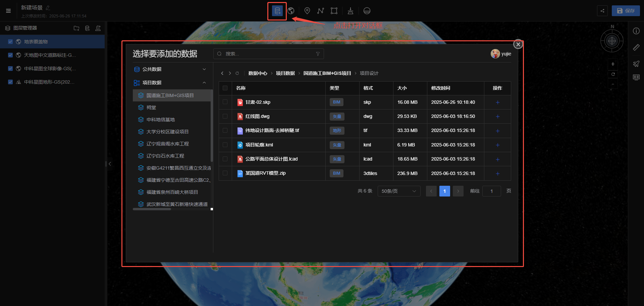644x306 pixels.
Task: Select the location marker tool
Action: click(x=307, y=11)
